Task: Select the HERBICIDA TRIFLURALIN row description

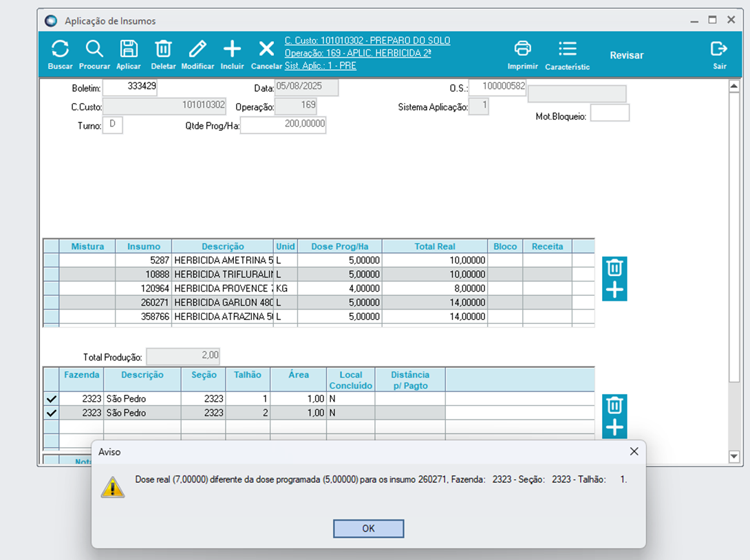Action: 223,274
